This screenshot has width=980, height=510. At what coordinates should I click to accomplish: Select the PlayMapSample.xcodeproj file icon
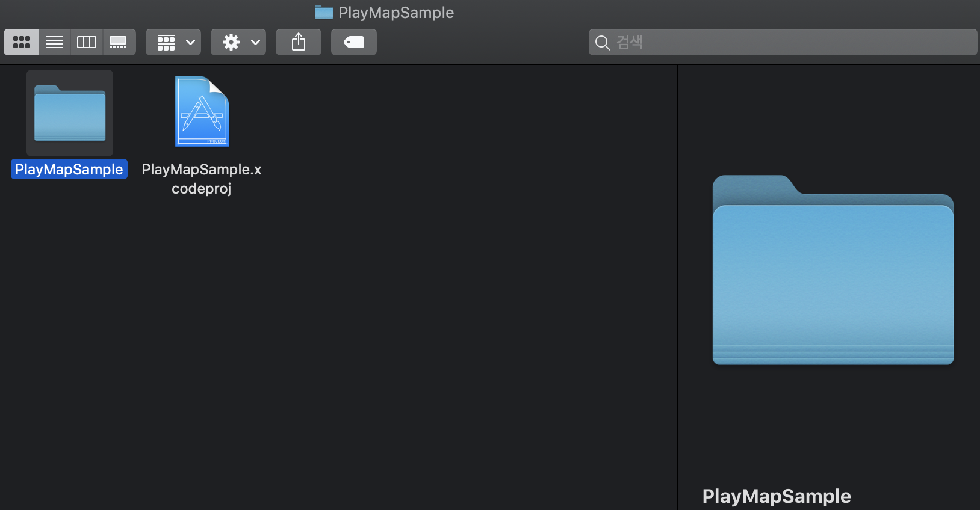[202, 111]
